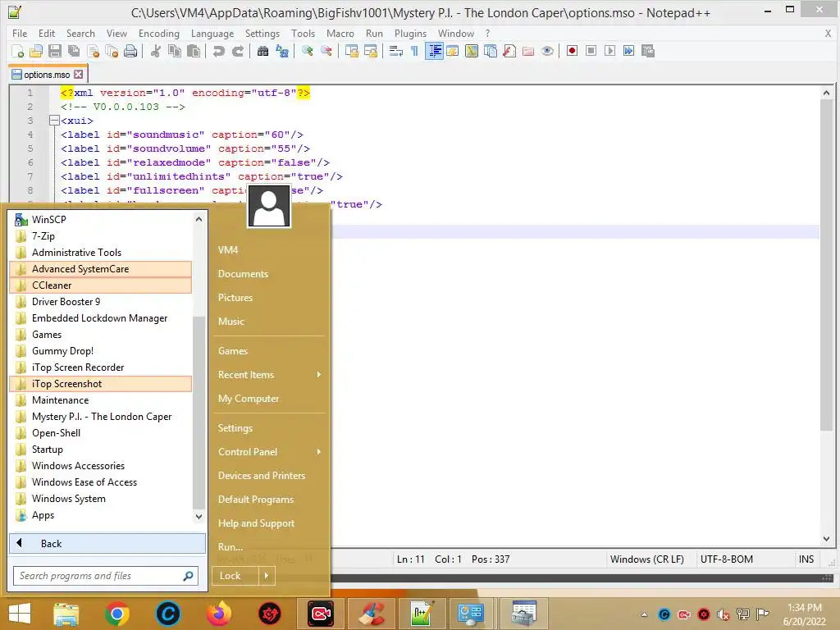Screen dimensions: 840x630
Task: Click the Search programs and files field
Action: [x=106, y=576]
